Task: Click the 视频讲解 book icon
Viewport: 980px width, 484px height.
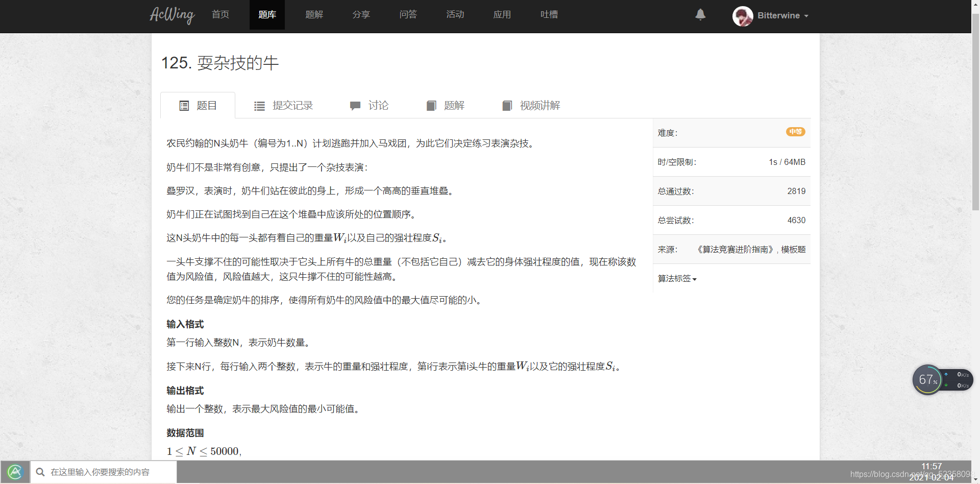Action: pyautogui.click(x=507, y=106)
